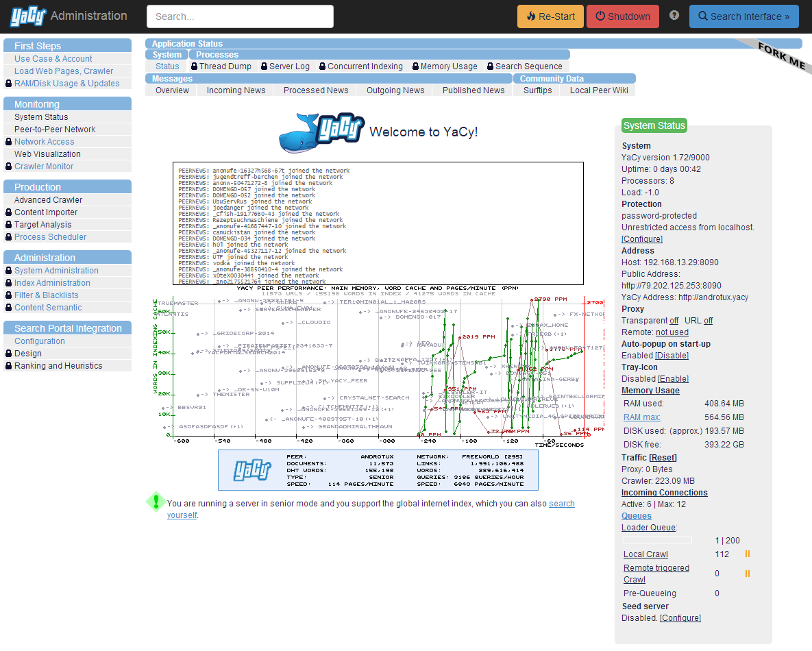Click the lock icon beside Search Sequence
Screen dimensions: 812x651
(x=490, y=66)
